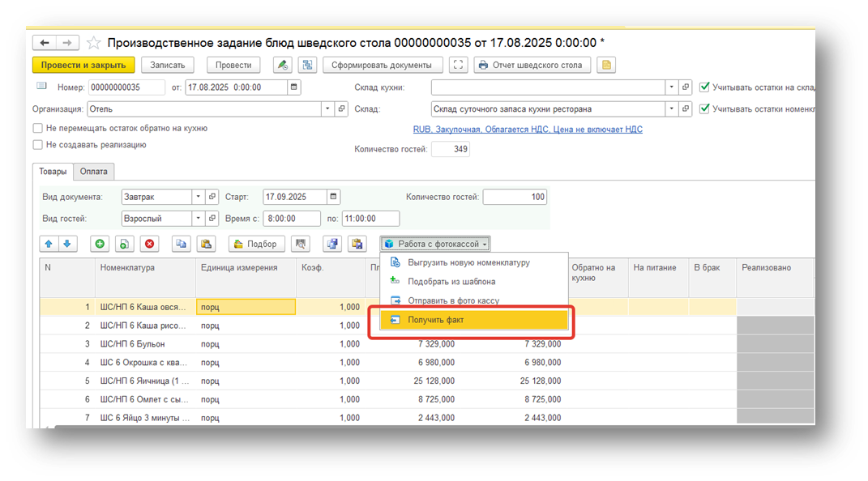Click the yellow note icon in toolbar

point(605,66)
